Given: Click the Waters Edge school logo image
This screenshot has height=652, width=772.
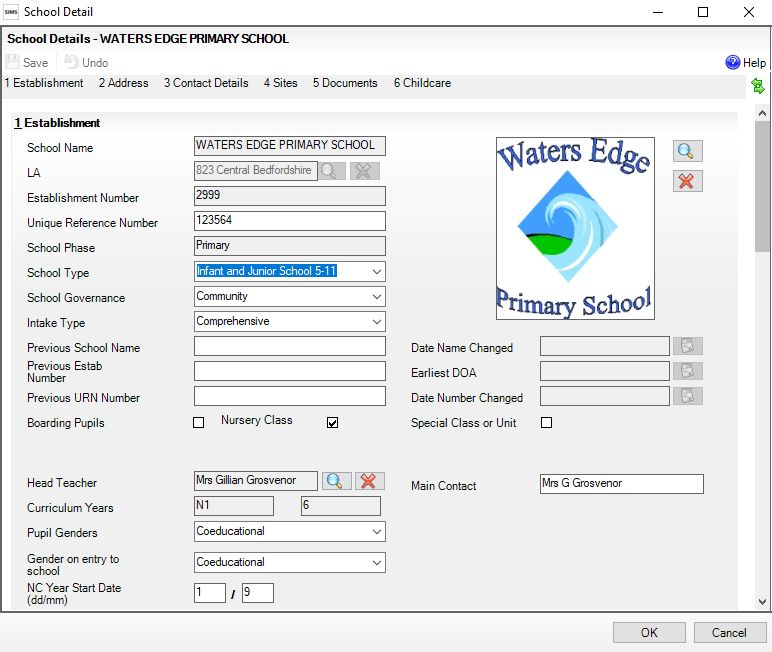Looking at the screenshot, I should click(x=575, y=228).
